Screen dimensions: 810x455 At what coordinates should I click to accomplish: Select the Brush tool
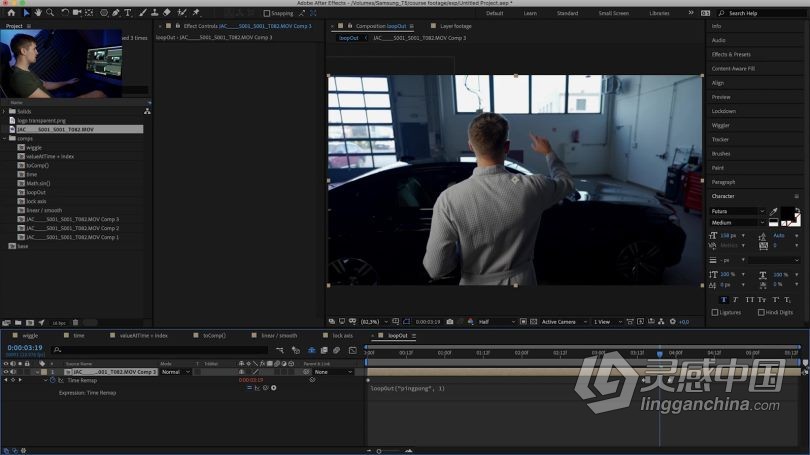[143, 12]
